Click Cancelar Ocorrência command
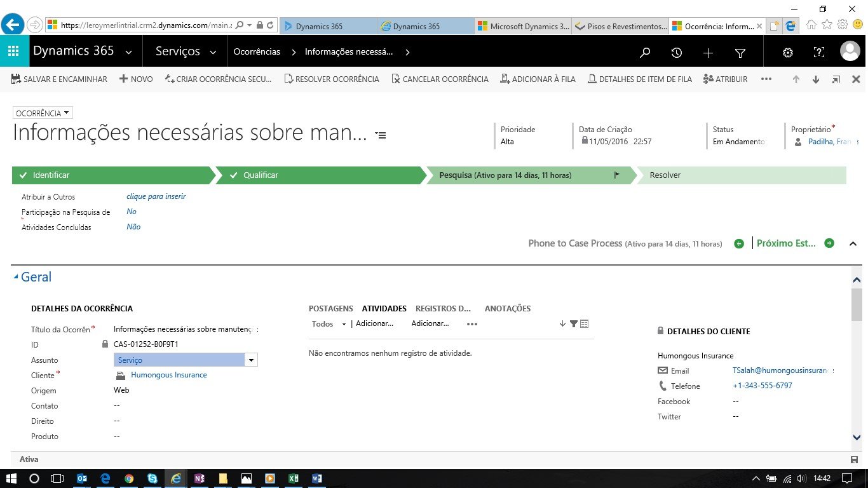The image size is (868, 488). [x=440, y=79]
